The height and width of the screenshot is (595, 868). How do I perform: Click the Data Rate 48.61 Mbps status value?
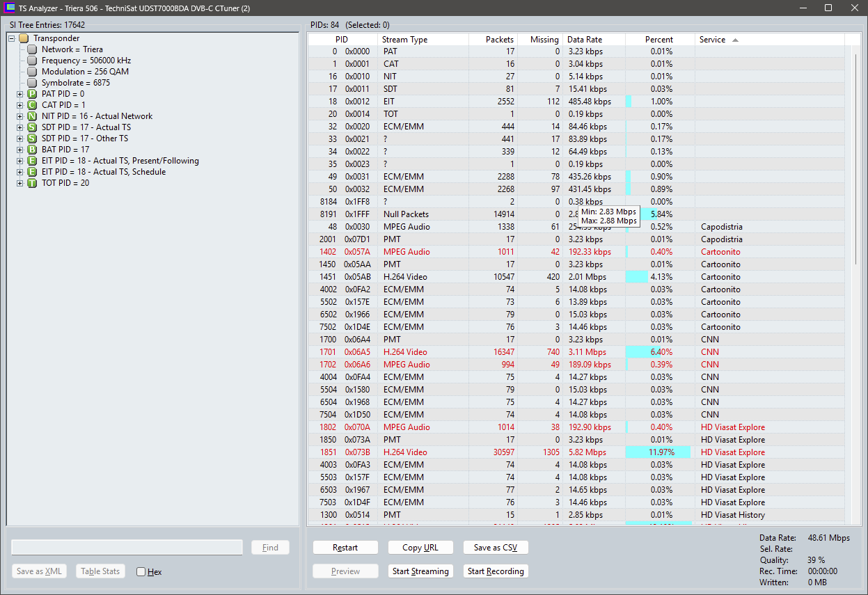pos(829,538)
